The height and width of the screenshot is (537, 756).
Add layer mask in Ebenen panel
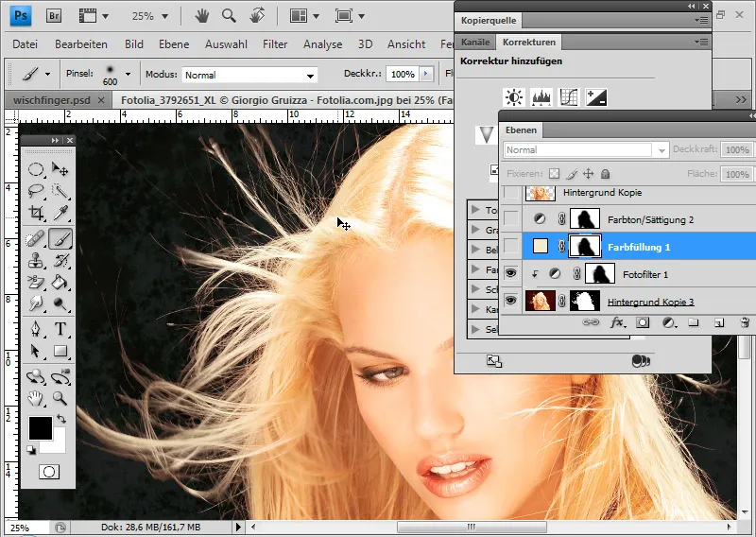coord(643,322)
